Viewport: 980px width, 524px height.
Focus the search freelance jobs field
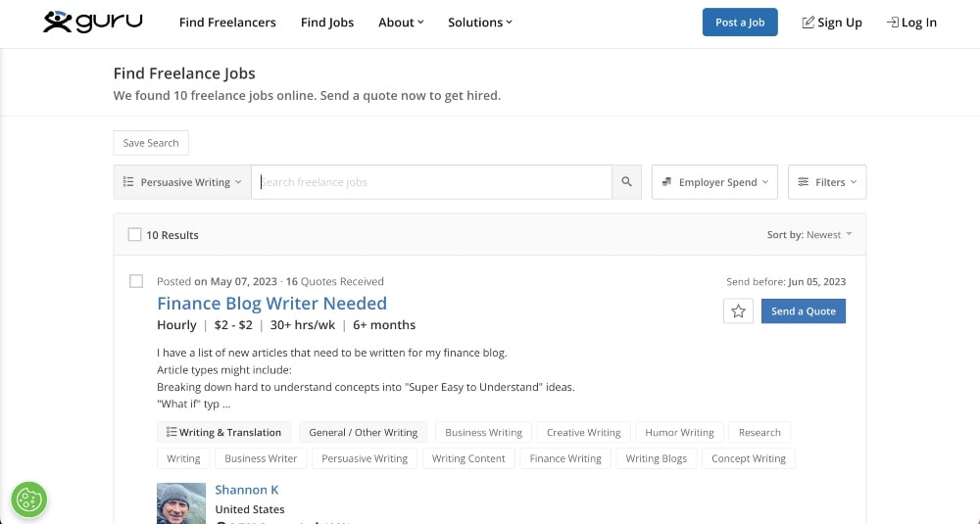point(431,182)
